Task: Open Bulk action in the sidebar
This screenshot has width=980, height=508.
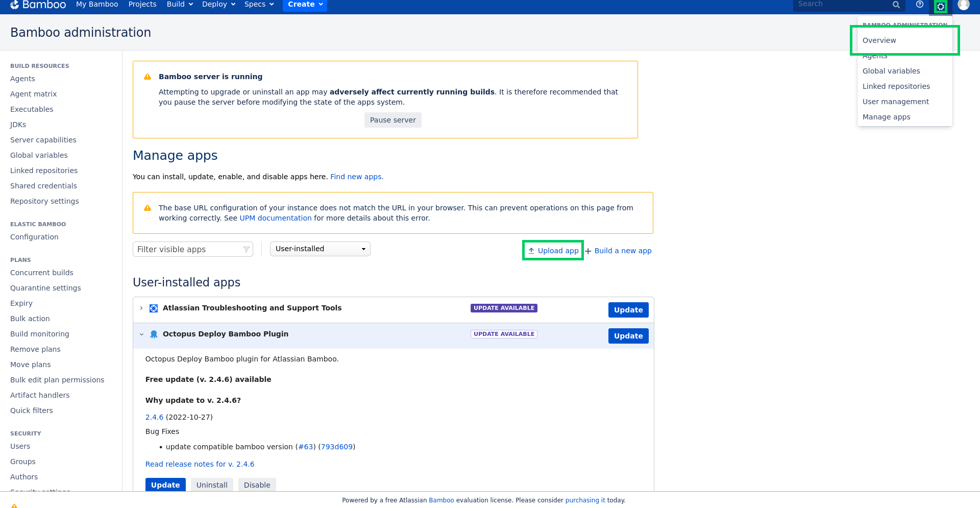Action: coord(30,319)
